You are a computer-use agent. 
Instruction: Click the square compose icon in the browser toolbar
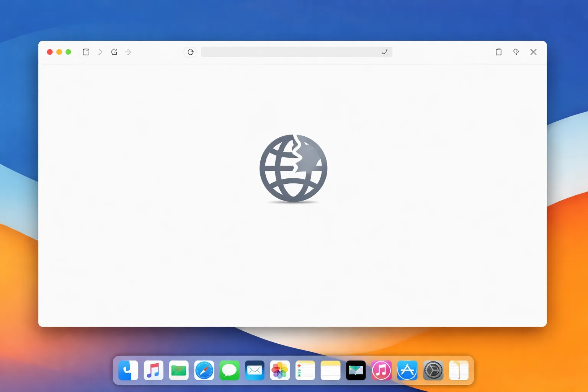pyautogui.click(x=86, y=52)
